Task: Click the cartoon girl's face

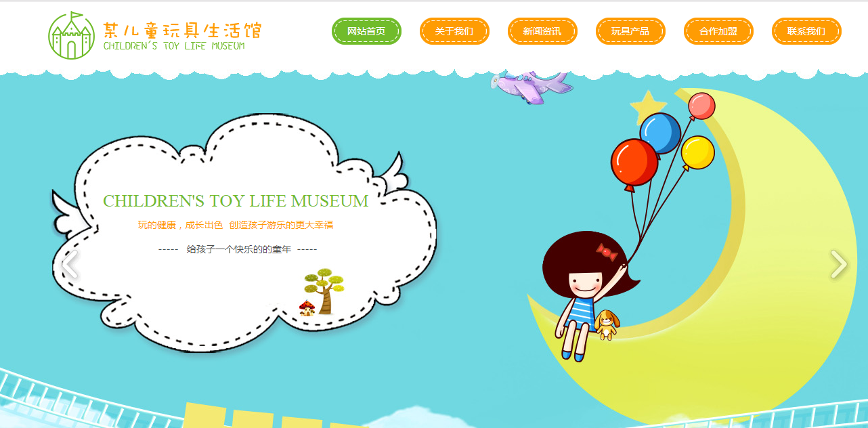Action: 584,281
